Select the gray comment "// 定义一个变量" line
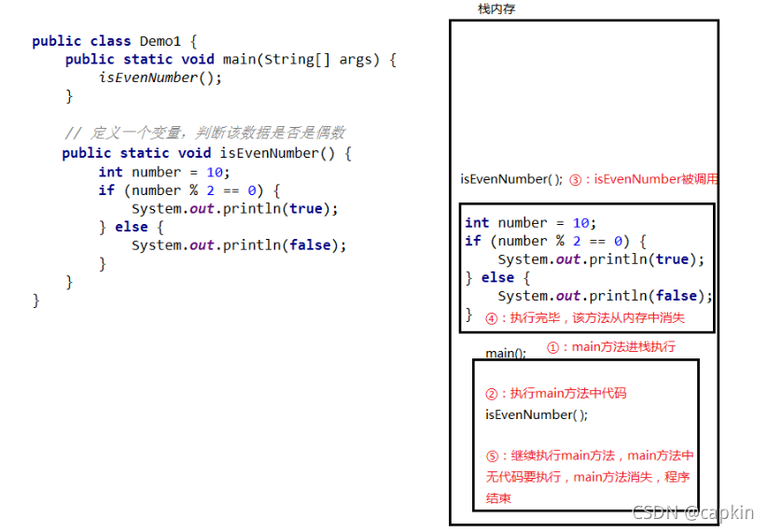 tap(204, 133)
